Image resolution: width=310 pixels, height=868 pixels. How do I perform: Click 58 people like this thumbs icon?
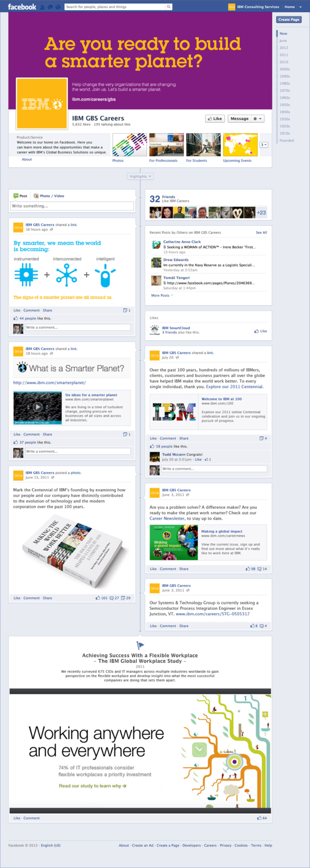[x=152, y=446]
